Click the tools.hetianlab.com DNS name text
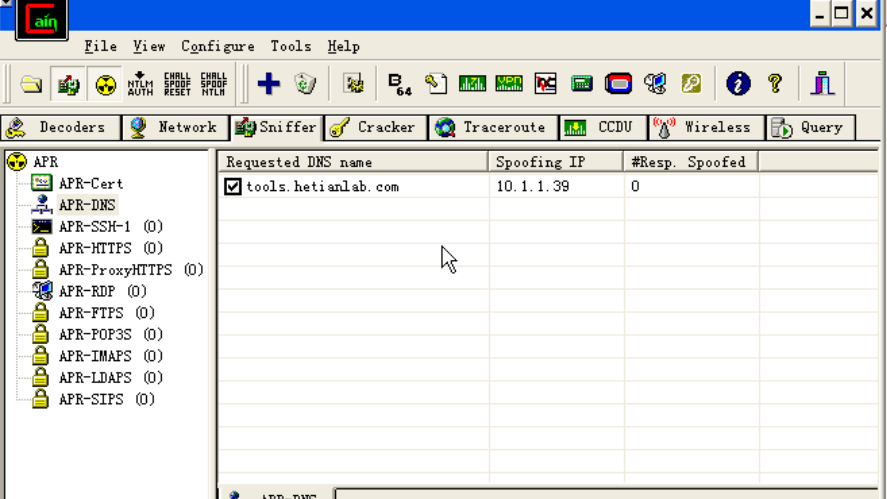Screen dimensions: 887x499 point(322,186)
